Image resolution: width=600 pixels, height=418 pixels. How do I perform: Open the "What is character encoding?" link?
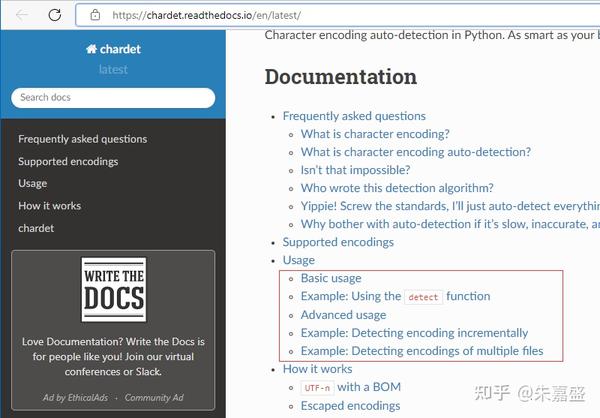[375, 134]
